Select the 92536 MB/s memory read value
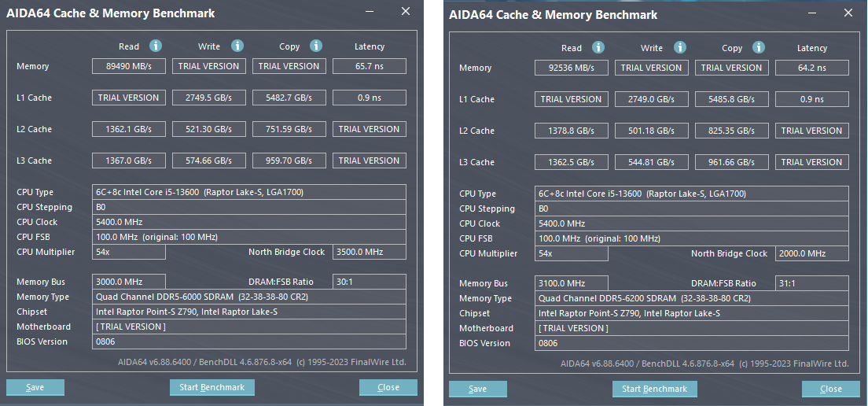The width and height of the screenshot is (868, 406). [572, 68]
